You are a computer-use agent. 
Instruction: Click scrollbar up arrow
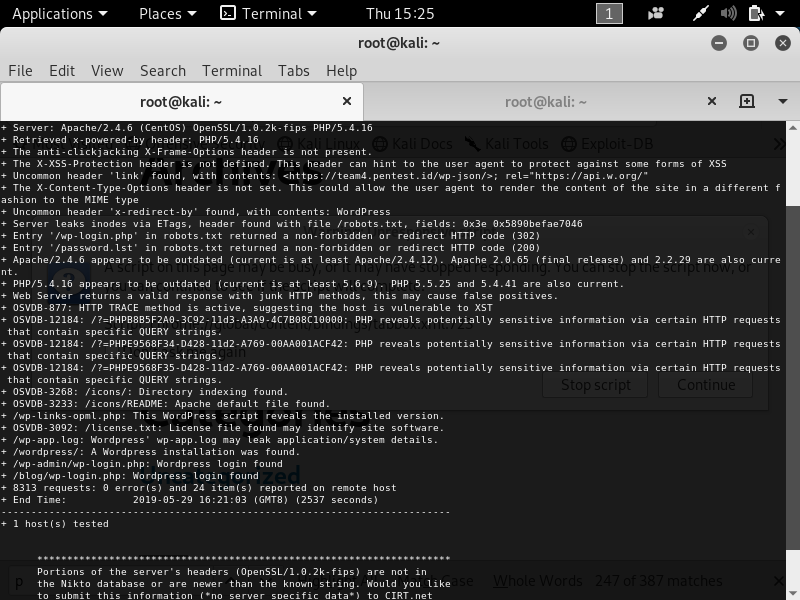coord(793,127)
